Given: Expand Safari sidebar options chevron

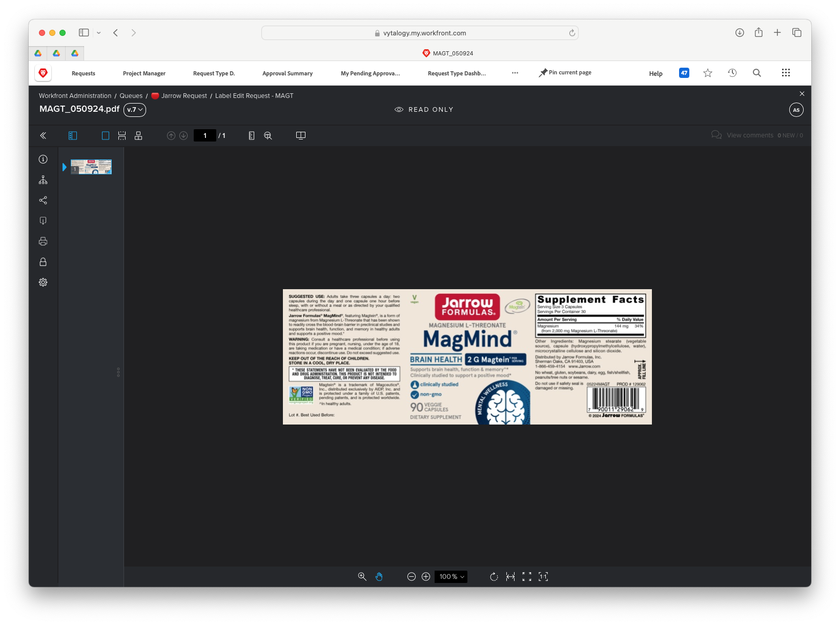Looking at the screenshot, I should 99,33.
